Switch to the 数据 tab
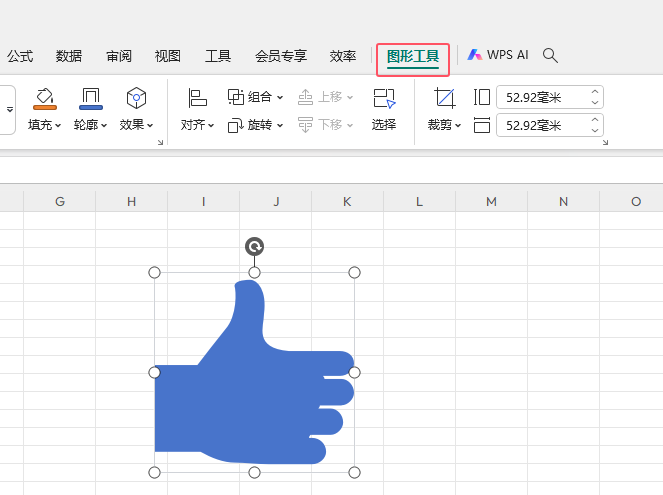 (x=68, y=56)
